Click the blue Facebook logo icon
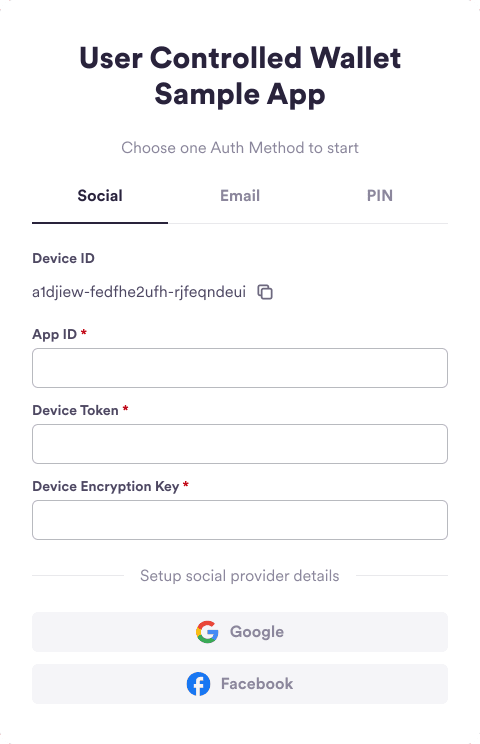The width and height of the screenshot is (480, 744). pyautogui.click(x=198, y=684)
